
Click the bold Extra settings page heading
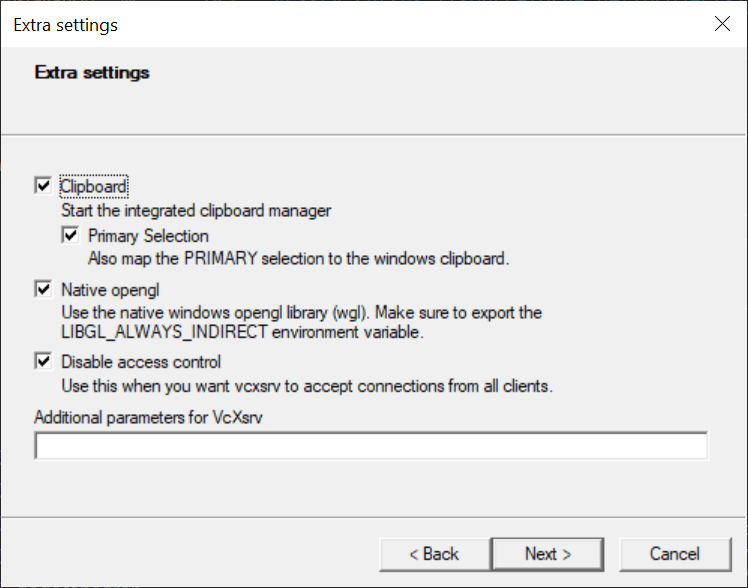92,73
